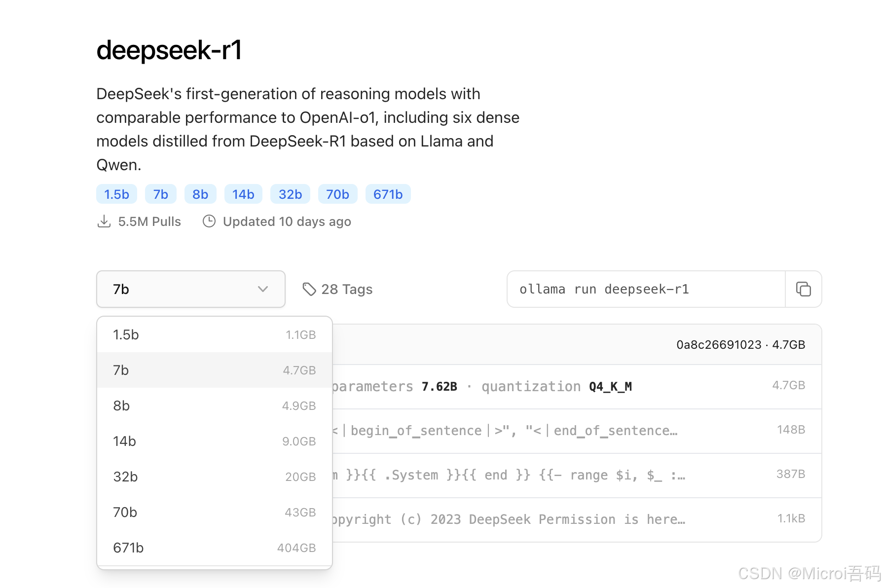Click the blue 7b tag chip
Screen dimensions: 883x588
pos(160,194)
